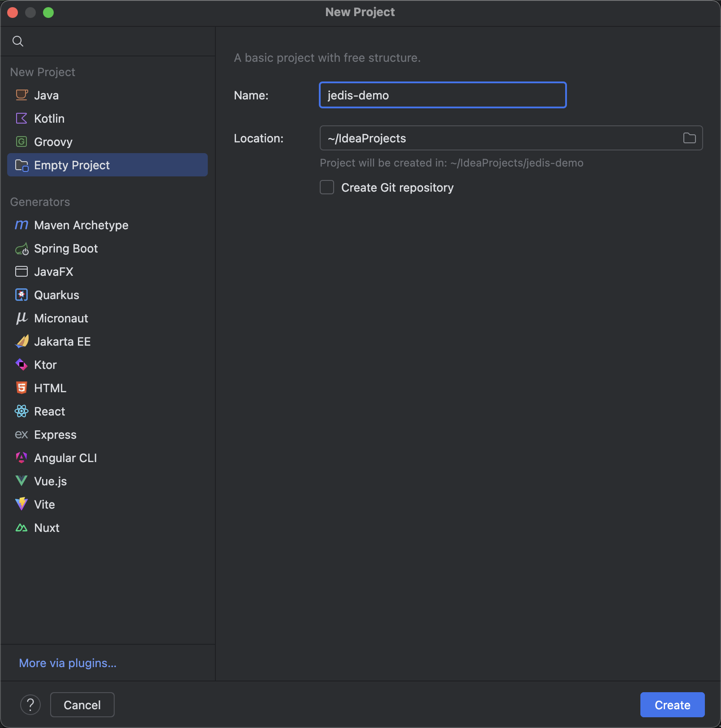Enable Create Git repository checkbox
Viewport: 721px width, 728px height.
click(327, 187)
